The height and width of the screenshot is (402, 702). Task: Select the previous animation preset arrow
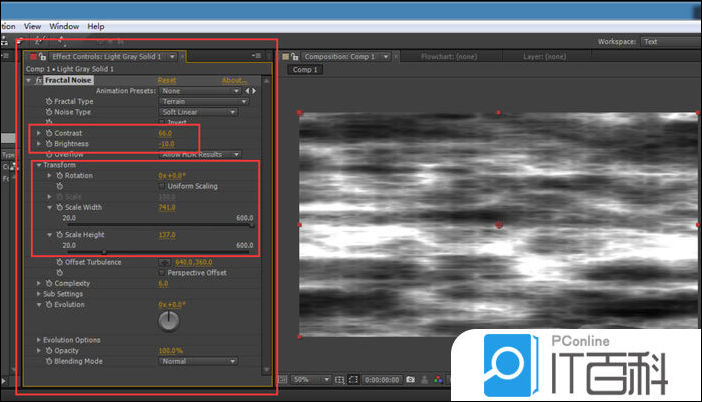[x=247, y=91]
